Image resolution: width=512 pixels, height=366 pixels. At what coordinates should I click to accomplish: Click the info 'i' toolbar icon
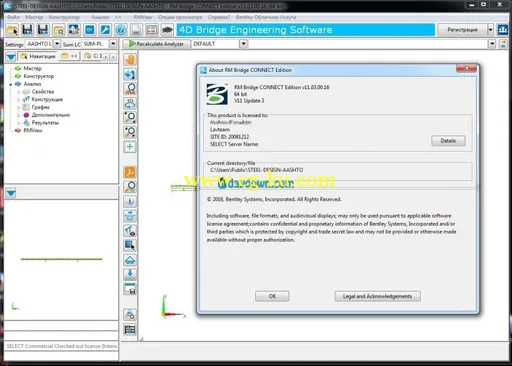tap(130, 201)
